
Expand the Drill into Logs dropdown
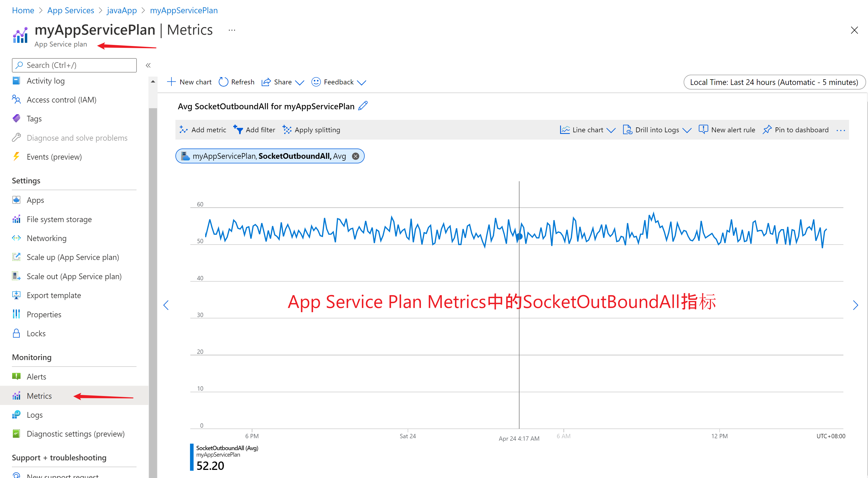point(687,130)
